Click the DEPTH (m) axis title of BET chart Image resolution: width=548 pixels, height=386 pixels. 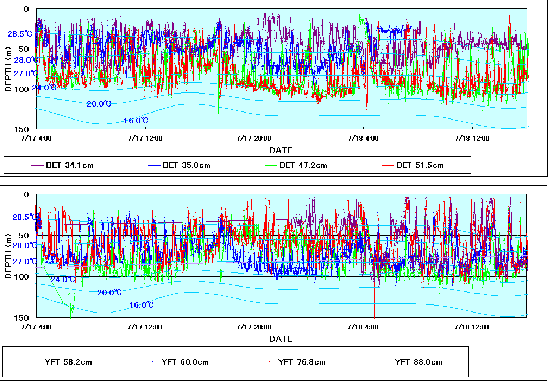click(x=8, y=69)
